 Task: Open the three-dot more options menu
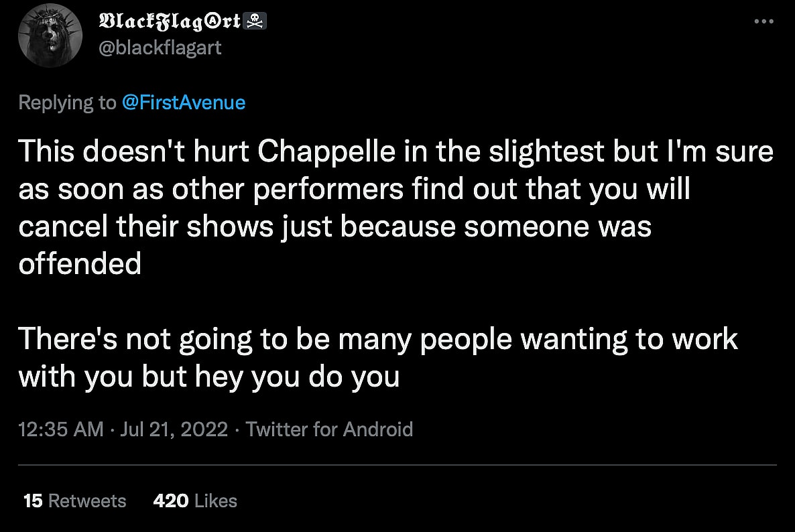[x=763, y=21]
